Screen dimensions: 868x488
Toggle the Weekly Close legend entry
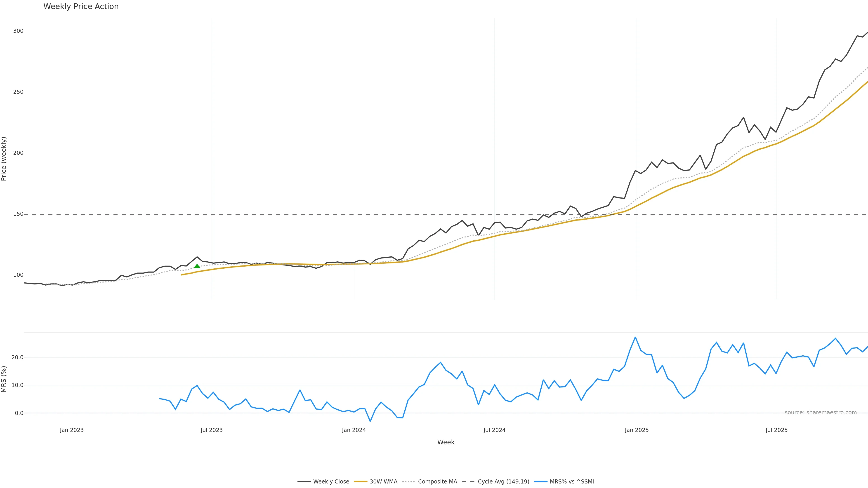[x=331, y=482]
